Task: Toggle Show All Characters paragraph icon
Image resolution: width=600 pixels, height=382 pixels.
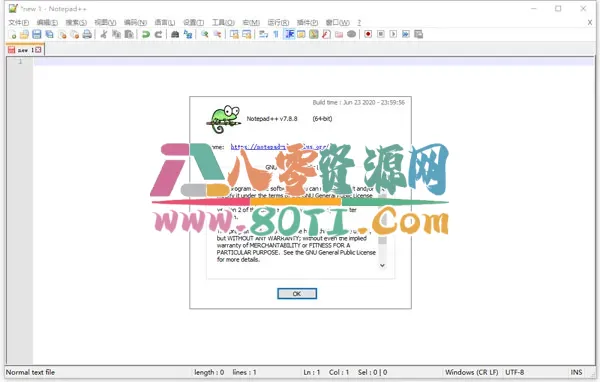Action: click(x=276, y=34)
